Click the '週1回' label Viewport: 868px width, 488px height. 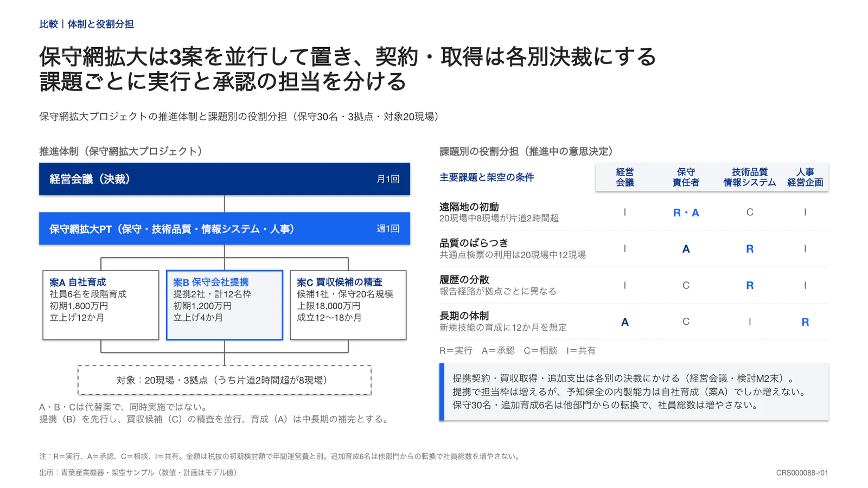(388, 229)
